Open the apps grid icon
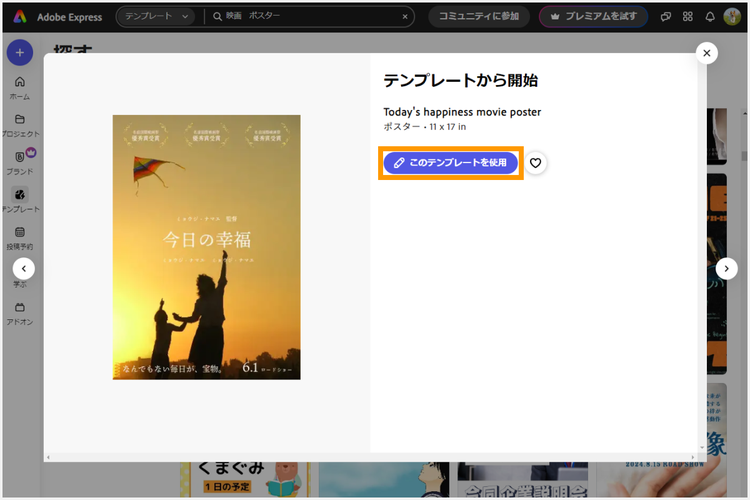The width and height of the screenshot is (750, 500). [x=687, y=17]
